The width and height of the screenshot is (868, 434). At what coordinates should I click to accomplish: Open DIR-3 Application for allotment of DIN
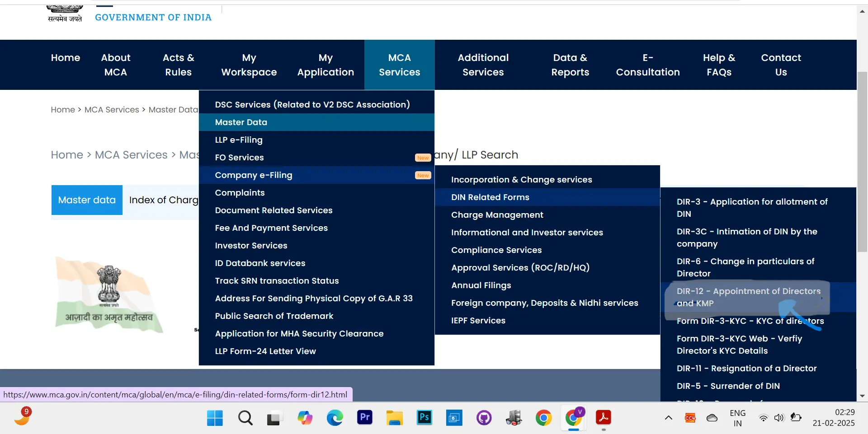pos(758,208)
